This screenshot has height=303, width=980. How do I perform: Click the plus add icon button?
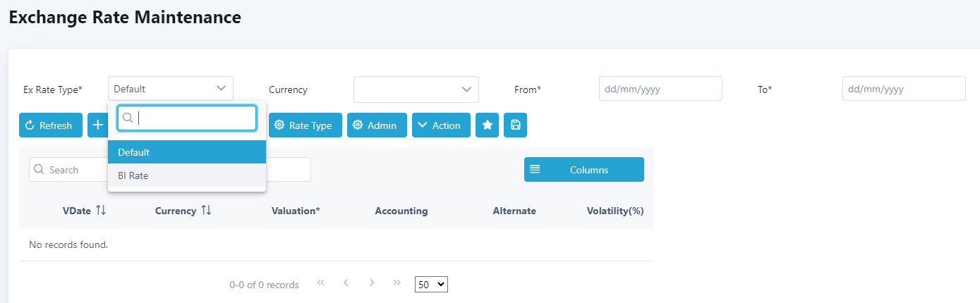click(98, 125)
